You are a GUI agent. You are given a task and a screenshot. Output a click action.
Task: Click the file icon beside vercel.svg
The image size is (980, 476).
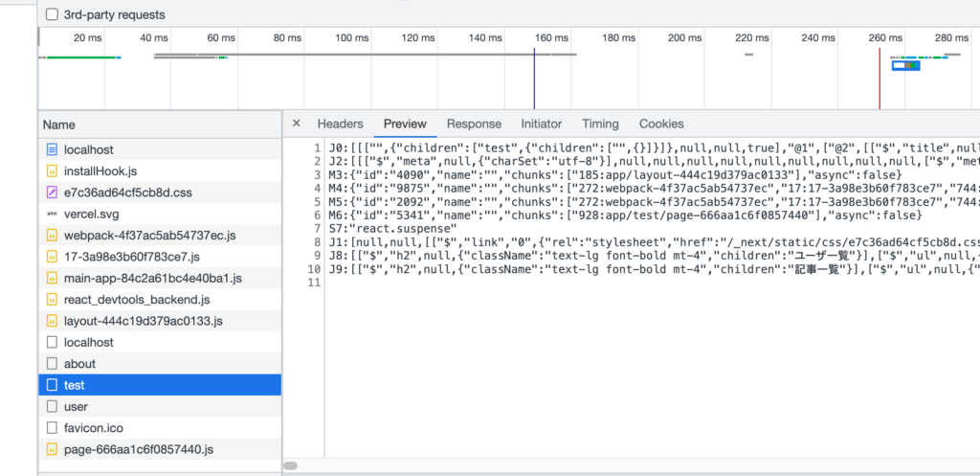(53, 215)
